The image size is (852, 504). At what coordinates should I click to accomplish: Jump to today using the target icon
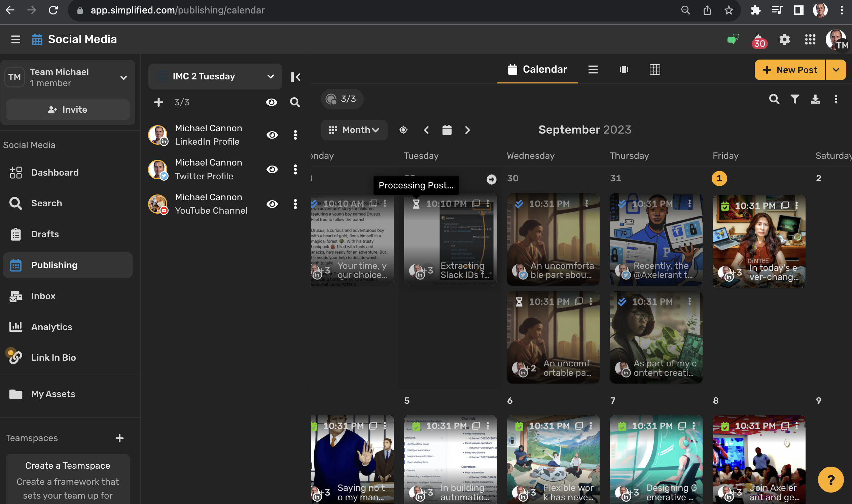click(403, 130)
